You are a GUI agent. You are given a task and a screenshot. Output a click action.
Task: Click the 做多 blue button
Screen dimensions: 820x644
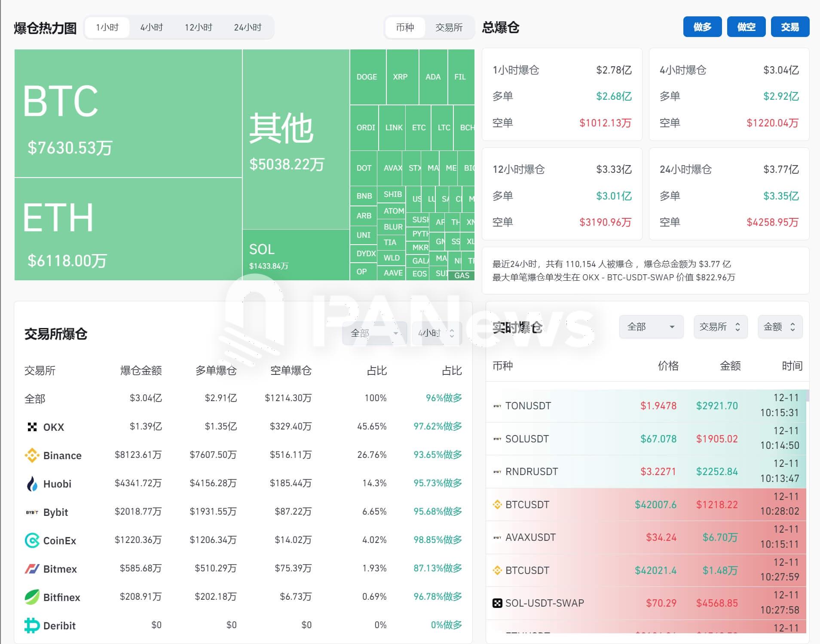[702, 27]
